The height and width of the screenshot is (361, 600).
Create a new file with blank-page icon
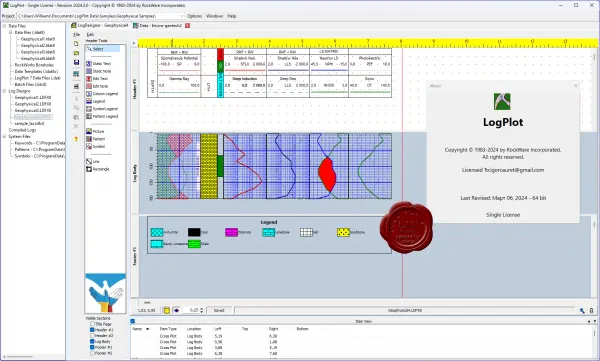(x=76, y=44)
